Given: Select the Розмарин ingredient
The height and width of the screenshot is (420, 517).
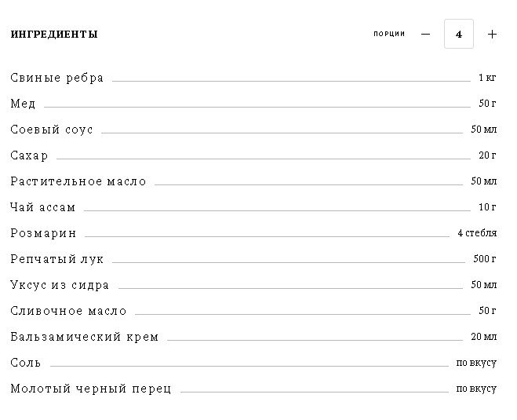Looking at the screenshot, I should coord(43,233).
